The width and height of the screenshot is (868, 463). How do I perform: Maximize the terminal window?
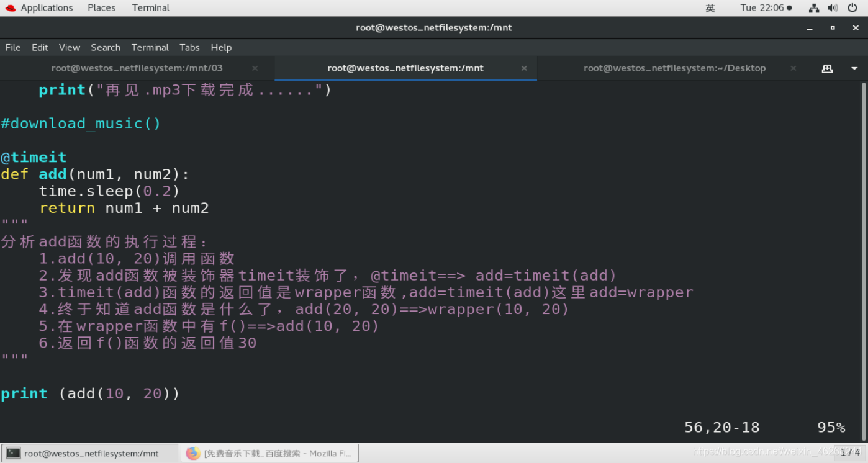(x=833, y=28)
